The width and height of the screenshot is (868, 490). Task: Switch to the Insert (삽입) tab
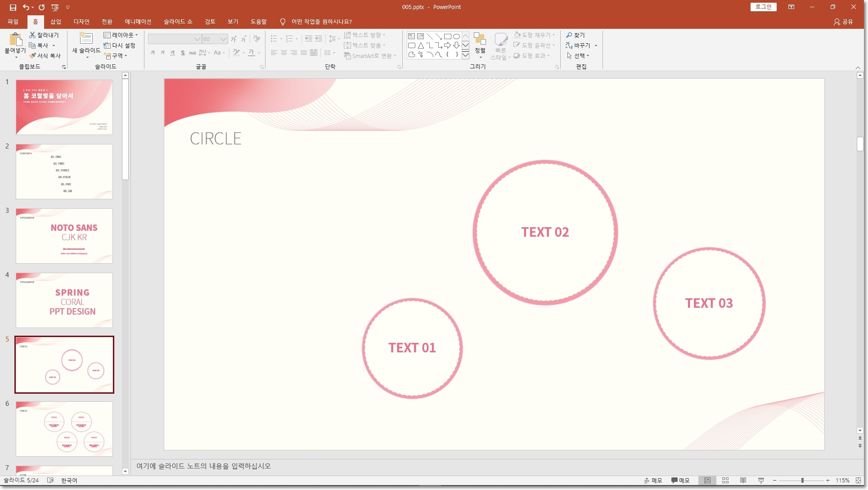tap(56, 22)
